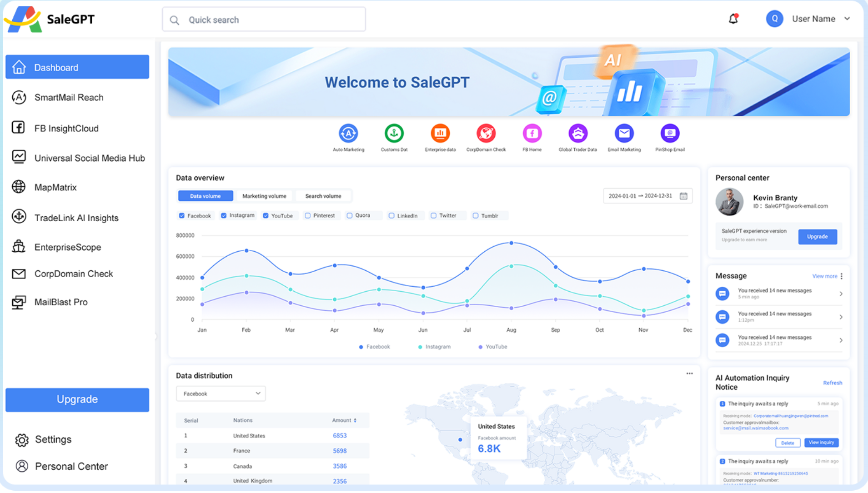Open the Global Trader Data shortcut icon
The height and width of the screenshot is (493, 868).
point(578,134)
